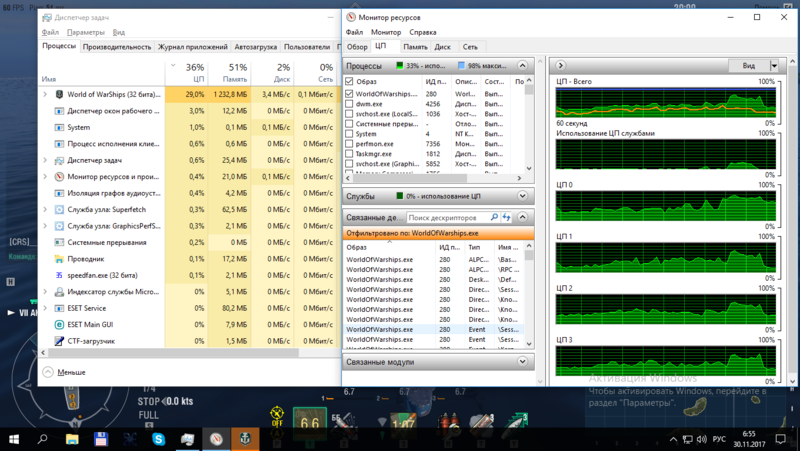This screenshot has height=451, width=800.
Task: Switch to World of Warships taskbar icon
Action: click(x=245, y=439)
